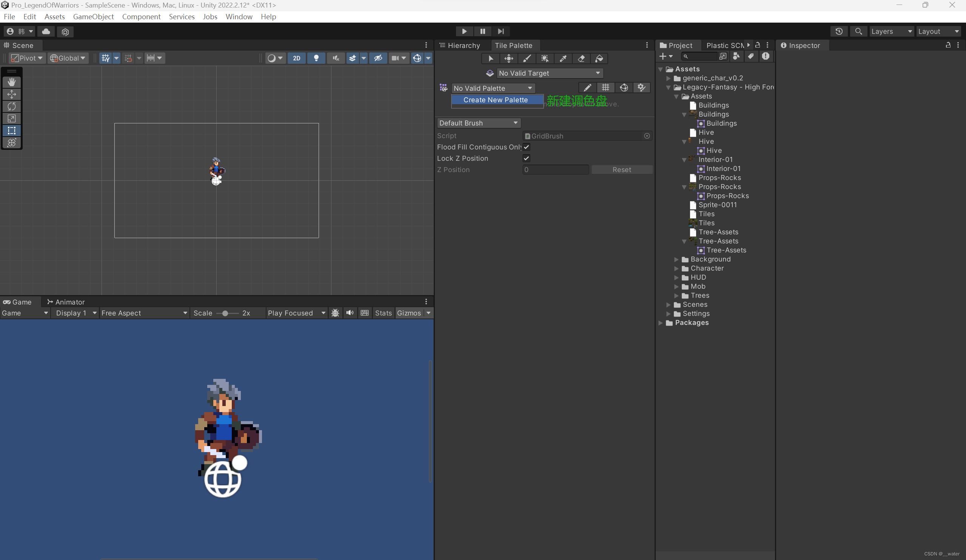966x560 pixels.
Task: Toggle the 2D view mode button
Action: tap(296, 58)
